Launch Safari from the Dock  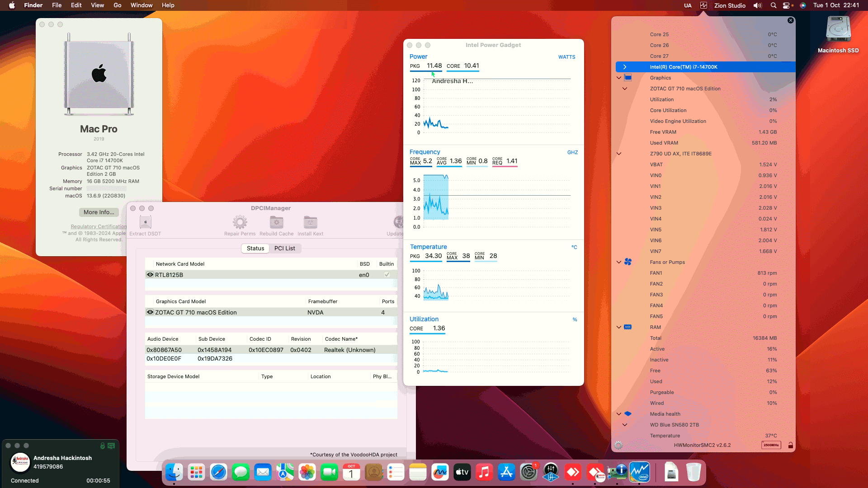pyautogui.click(x=218, y=473)
